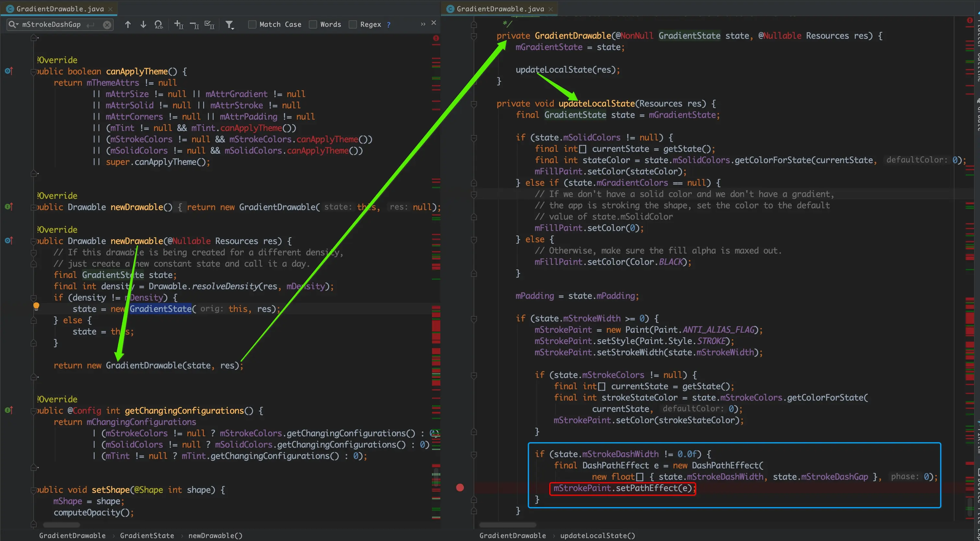Enable the Match Case checkbox
The width and height of the screenshot is (980, 541).
pos(252,24)
